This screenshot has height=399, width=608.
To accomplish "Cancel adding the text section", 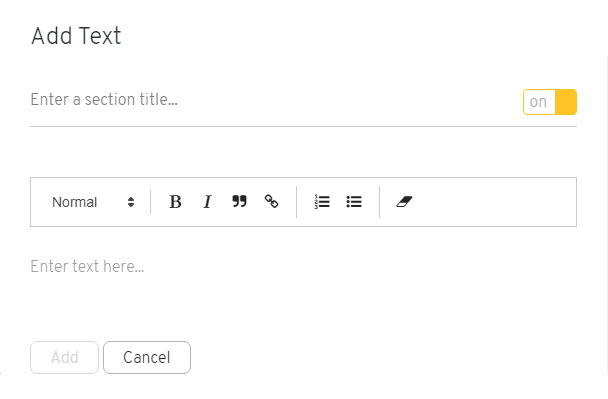I will pos(147,358).
